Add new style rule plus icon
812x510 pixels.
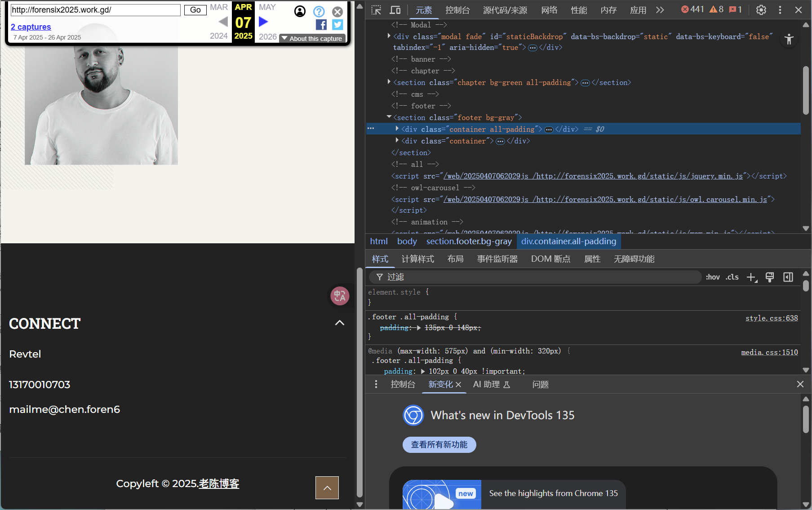click(x=752, y=277)
